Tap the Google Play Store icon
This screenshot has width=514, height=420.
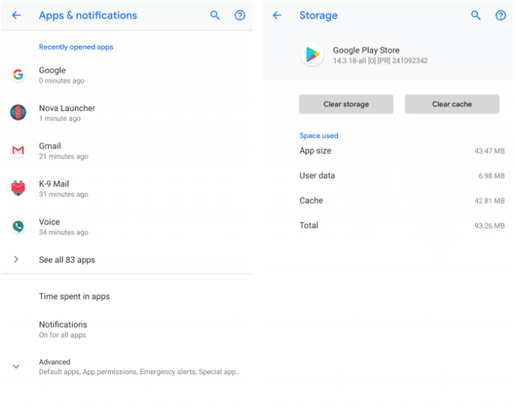click(312, 54)
